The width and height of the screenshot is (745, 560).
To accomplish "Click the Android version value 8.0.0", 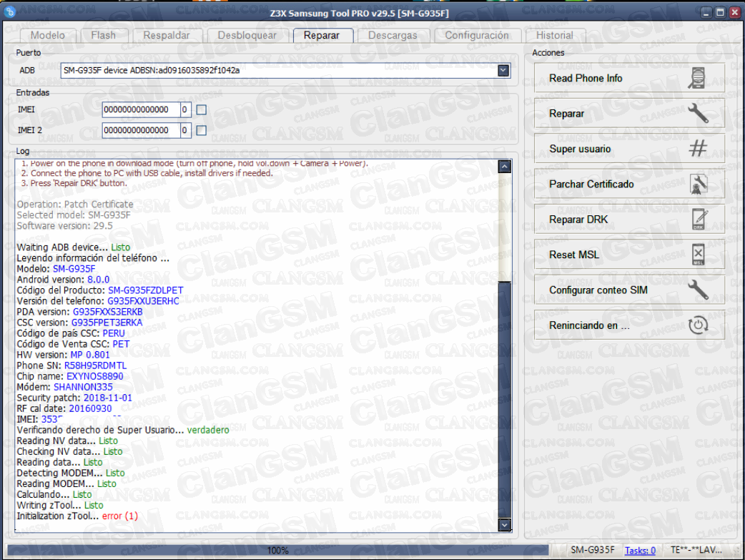I will [x=98, y=280].
